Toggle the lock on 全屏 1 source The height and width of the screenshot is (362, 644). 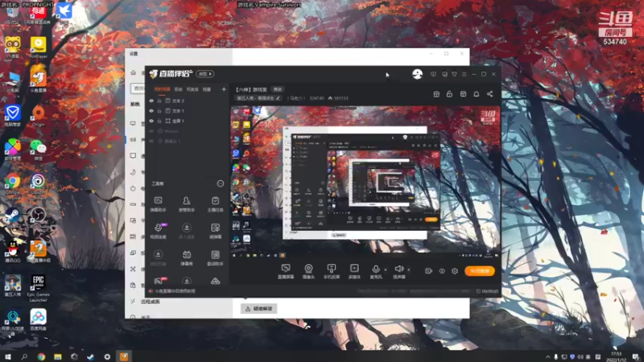pyautogui.click(x=159, y=121)
